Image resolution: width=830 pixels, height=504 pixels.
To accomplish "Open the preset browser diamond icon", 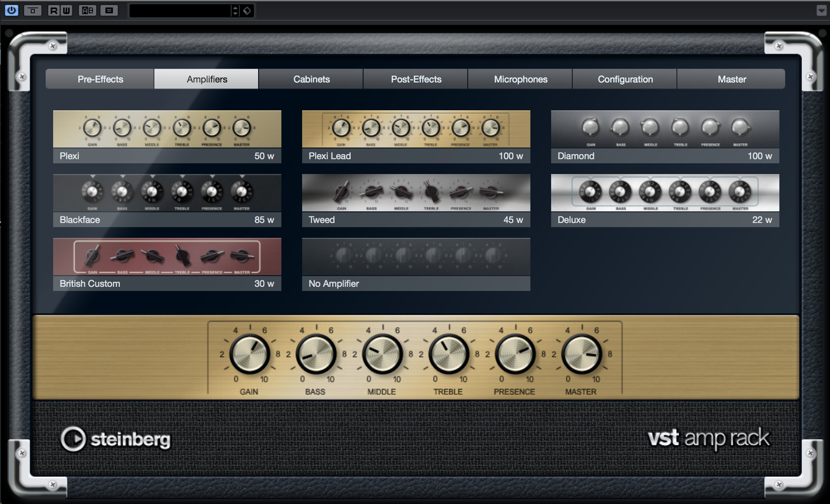I will tap(247, 10).
